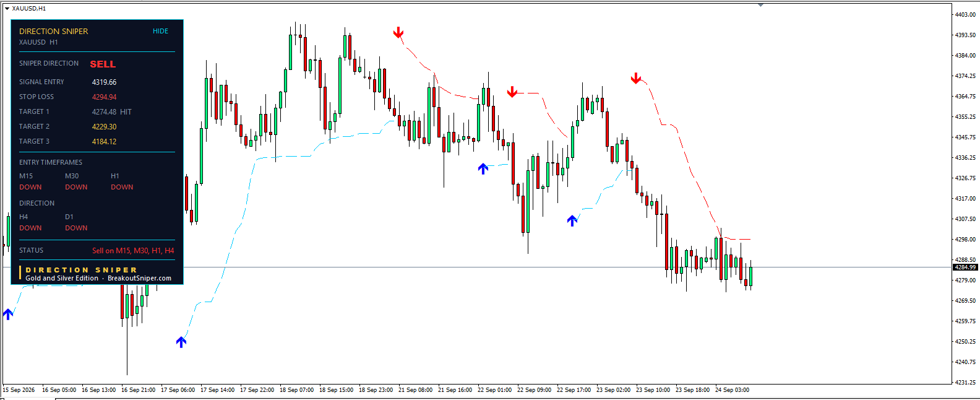Click the 4250.25 price axis label

click(965, 341)
